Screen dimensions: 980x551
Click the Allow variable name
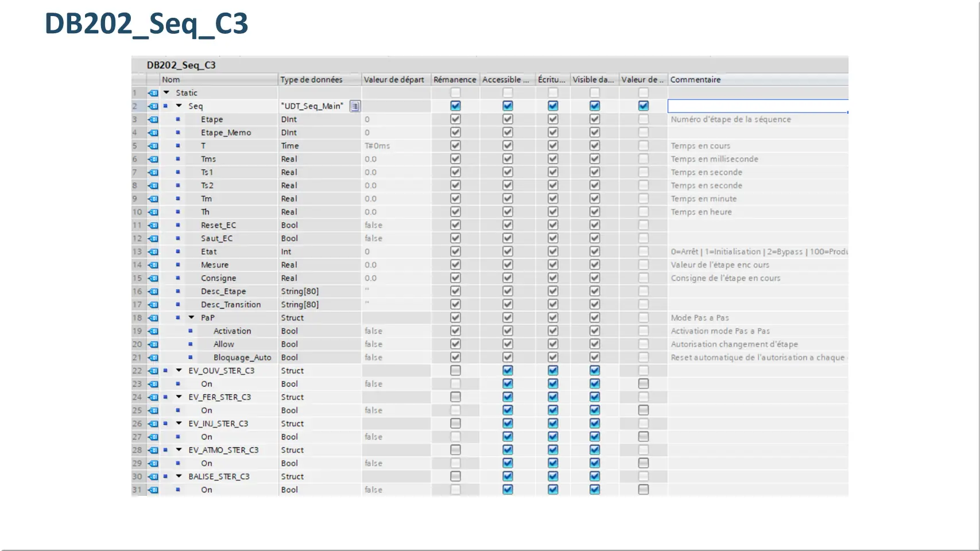[224, 344]
